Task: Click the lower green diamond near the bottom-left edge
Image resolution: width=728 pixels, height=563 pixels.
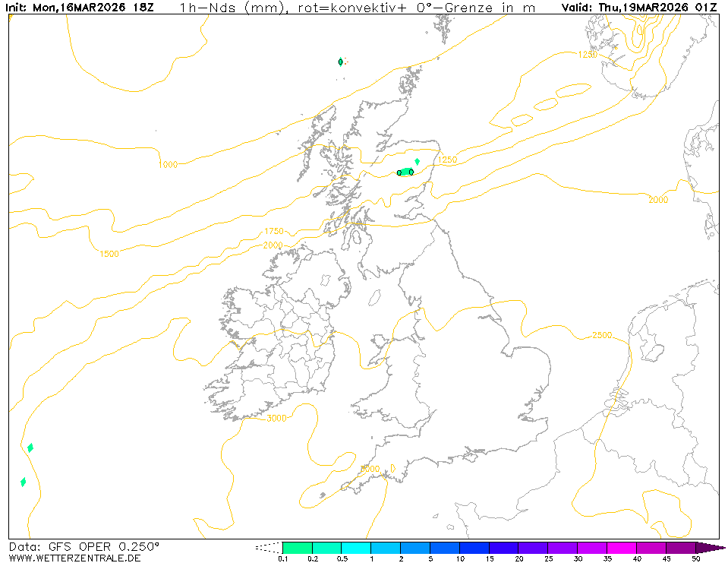Action: point(23,482)
